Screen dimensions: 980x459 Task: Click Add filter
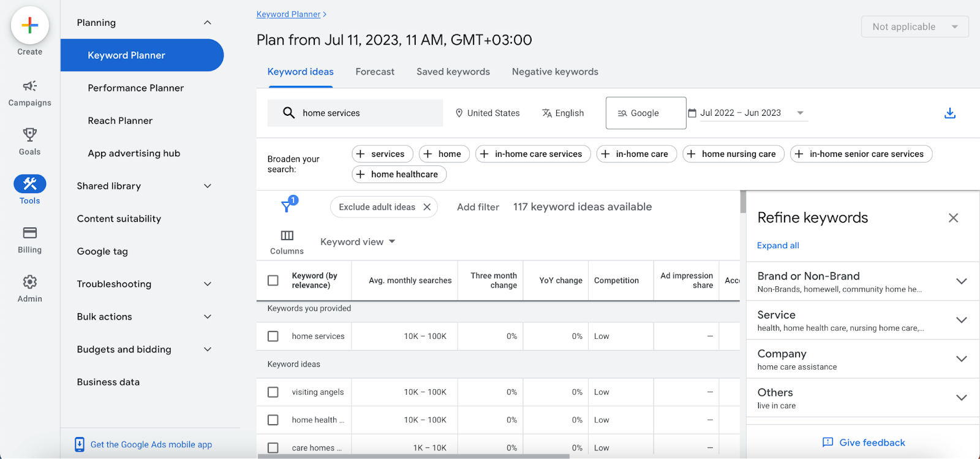[478, 207]
